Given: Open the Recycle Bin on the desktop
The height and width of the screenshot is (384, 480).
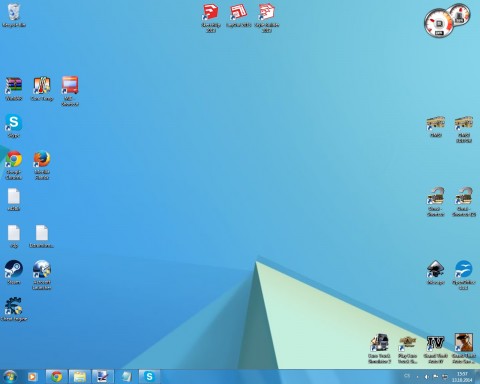Looking at the screenshot, I should [x=14, y=15].
